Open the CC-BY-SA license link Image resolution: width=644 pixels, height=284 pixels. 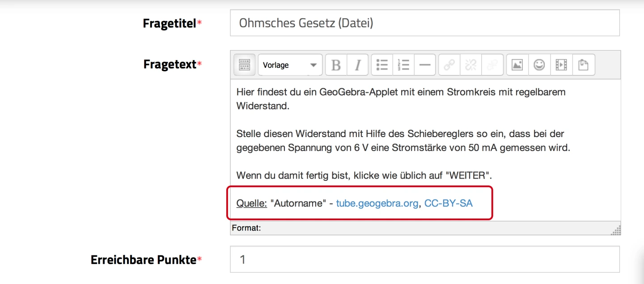[x=448, y=204]
